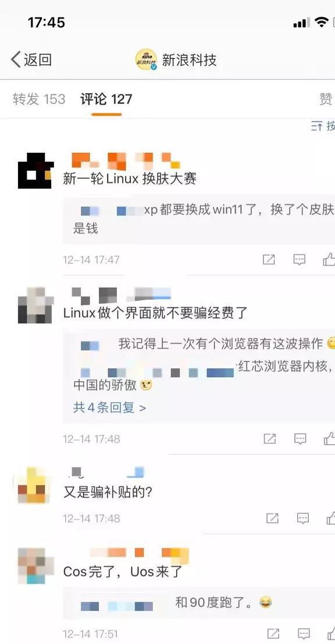Like the 骗经费 comment

tap(330, 439)
